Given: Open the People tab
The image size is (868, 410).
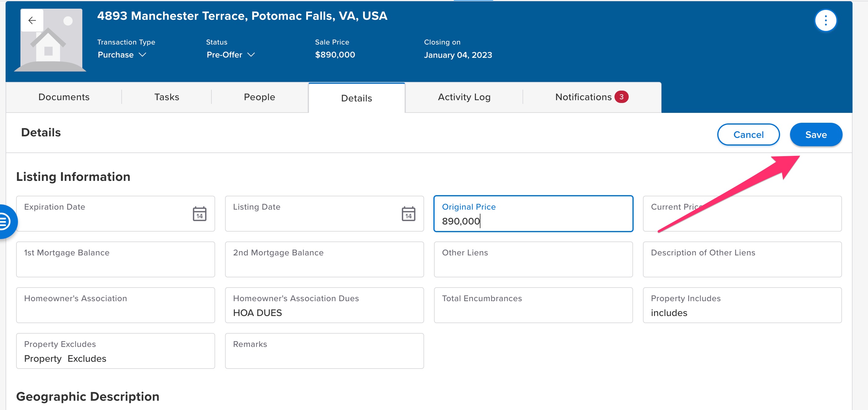Looking at the screenshot, I should pos(259,97).
